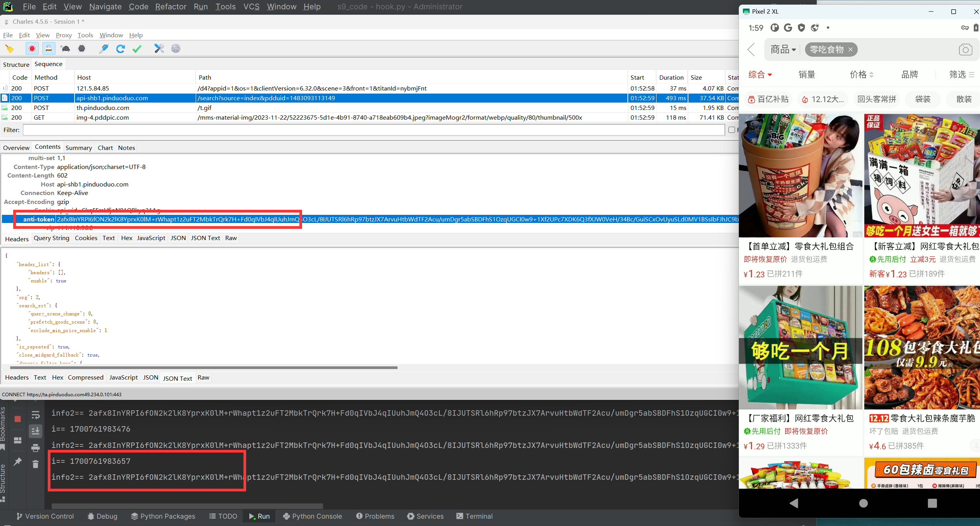This screenshot has height=526, width=980.
Task: Open 零食大礼包组合 bucket product image
Action: (800, 176)
